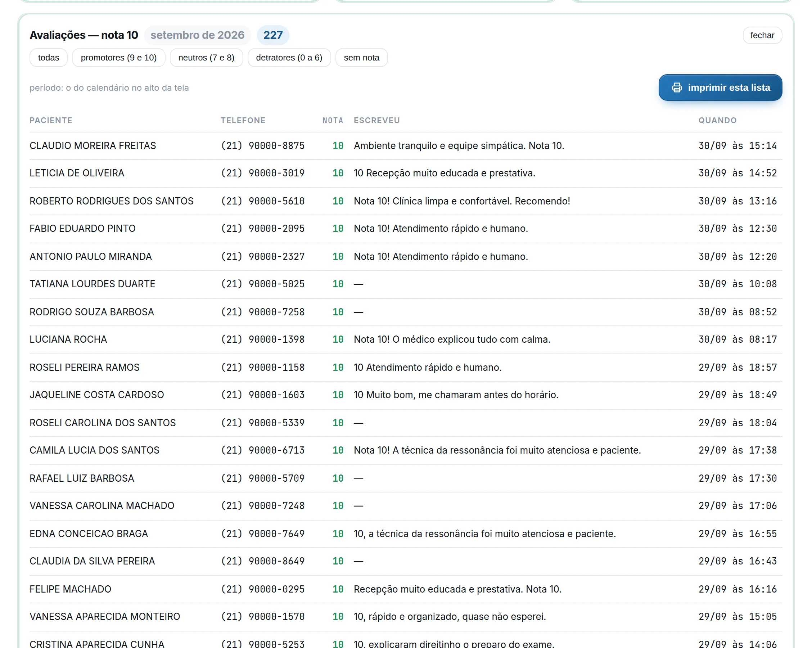Click phone number (21) 90000-3019
Viewport: 812px width, 648px height.
[x=263, y=173]
